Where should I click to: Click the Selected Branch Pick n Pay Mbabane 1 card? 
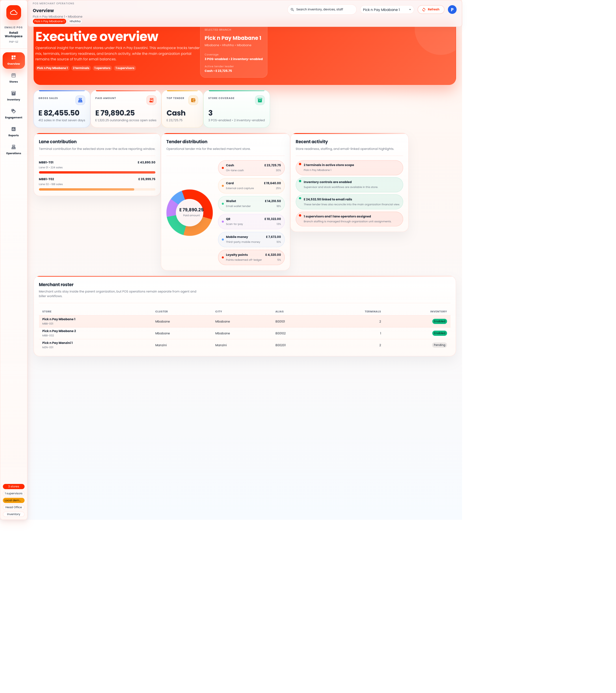tap(234, 52)
